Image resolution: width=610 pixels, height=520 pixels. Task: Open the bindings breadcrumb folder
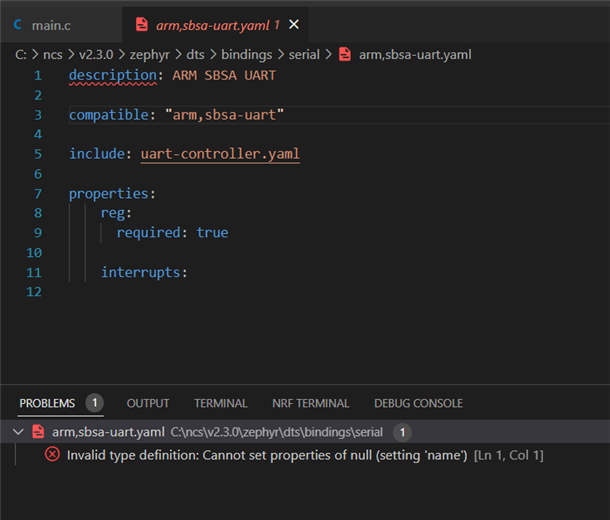247,54
